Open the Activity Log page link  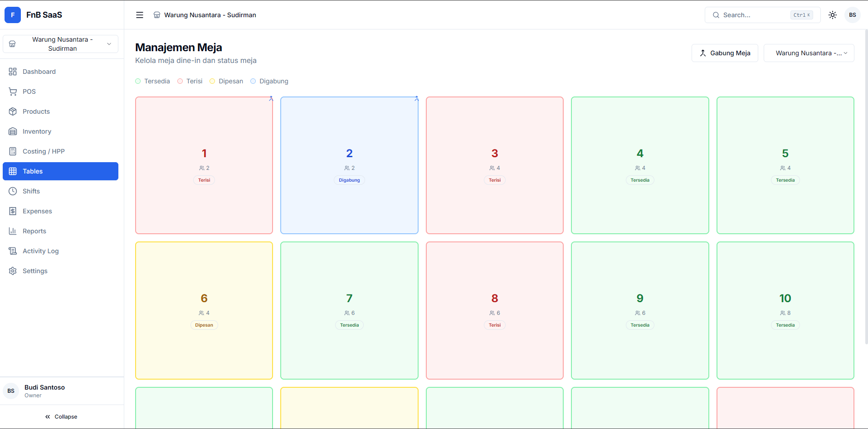[40, 251]
